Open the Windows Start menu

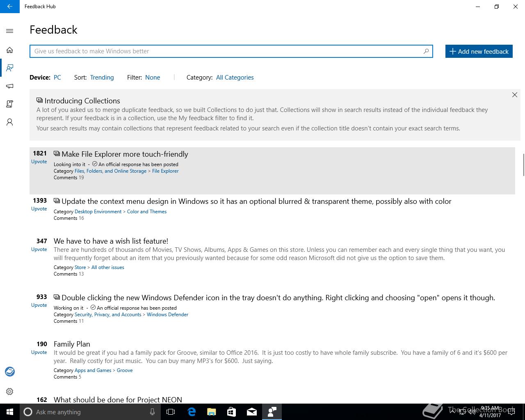(x=10, y=412)
